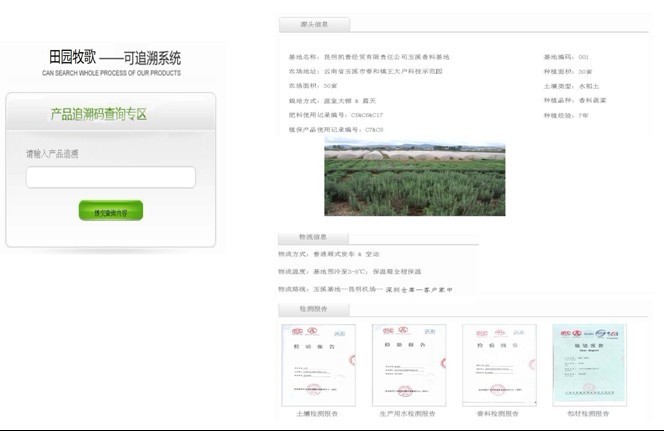Open the 土壤检测报告 report thumbnail
This screenshot has width=664, height=431.
[x=318, y=365]
